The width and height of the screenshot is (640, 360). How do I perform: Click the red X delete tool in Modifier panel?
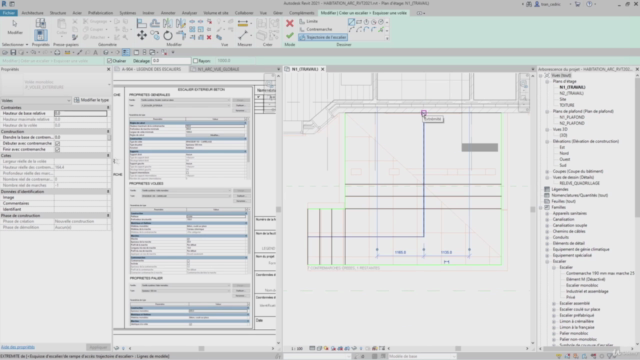coord(209,37)
